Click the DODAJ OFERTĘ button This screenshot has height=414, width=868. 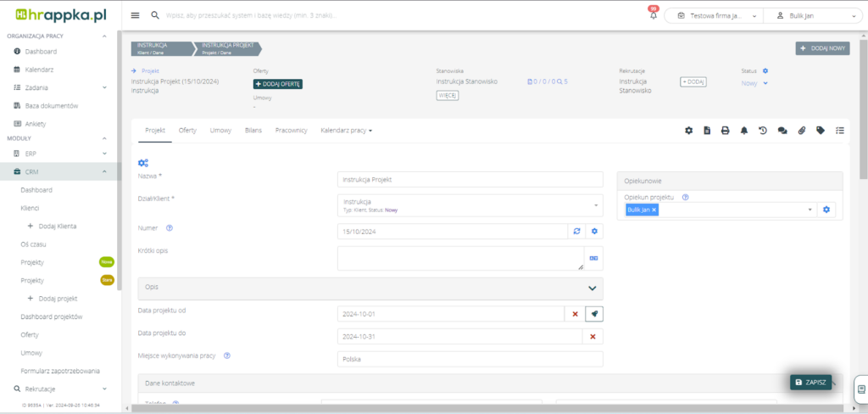[277, 84]
